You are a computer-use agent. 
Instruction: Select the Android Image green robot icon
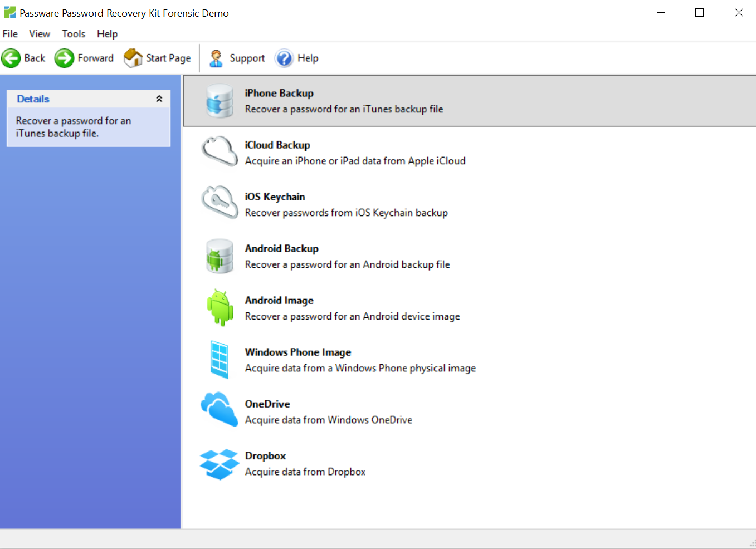(x=220, y=307)
